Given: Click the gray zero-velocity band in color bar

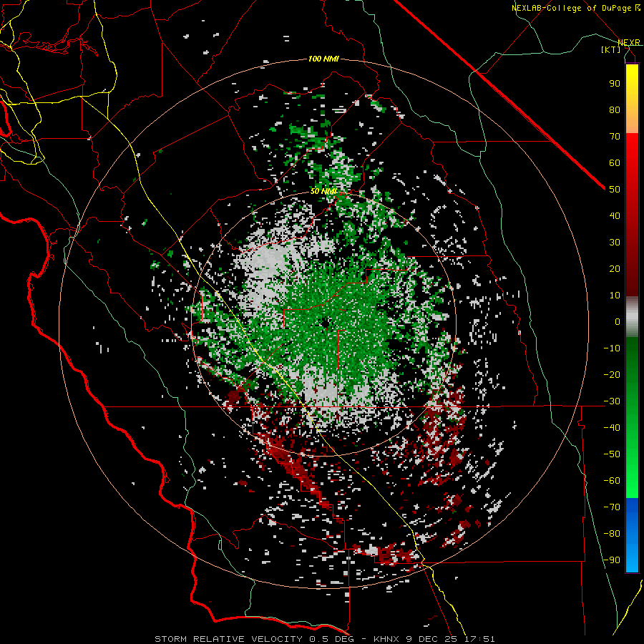Looking at the screenshot, I should click(x=632, y=317).
